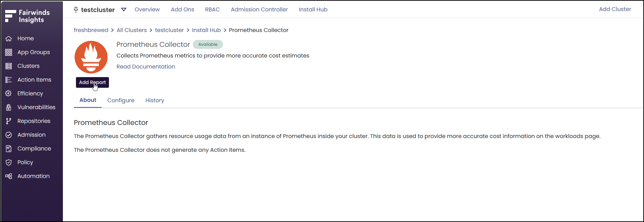644x222 pixels.
Task: Click the Add Report button
Action: coord(92,82)
